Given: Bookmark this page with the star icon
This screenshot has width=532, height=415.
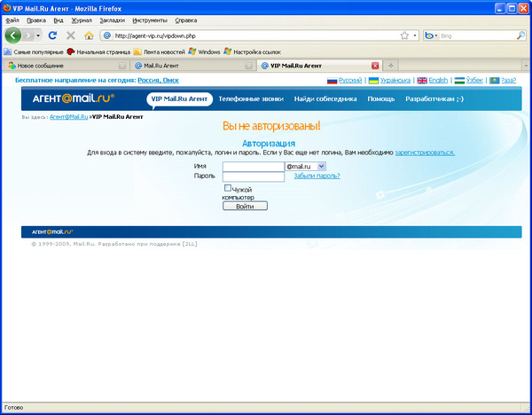Looking at the screenshot, I should (x=404, y=35).
